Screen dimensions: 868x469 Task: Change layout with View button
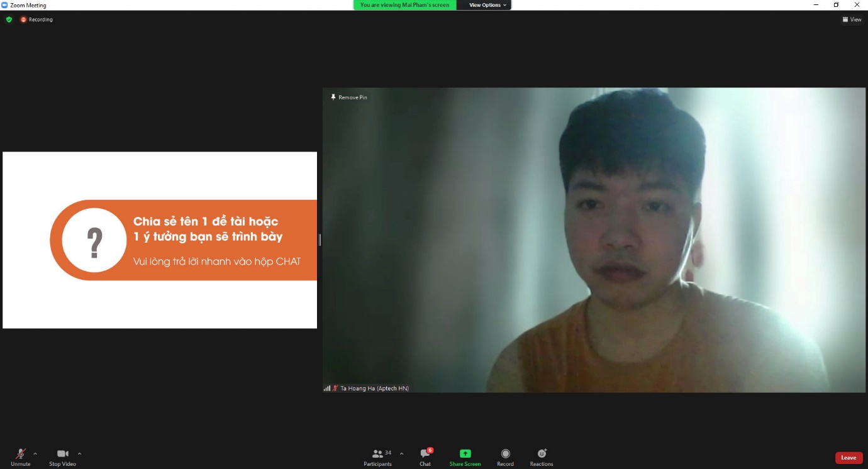pos(852,19)
